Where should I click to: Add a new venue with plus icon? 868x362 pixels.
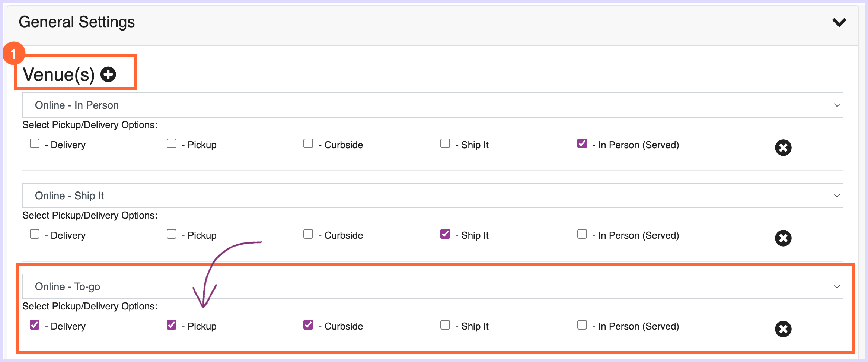[108, 74]
